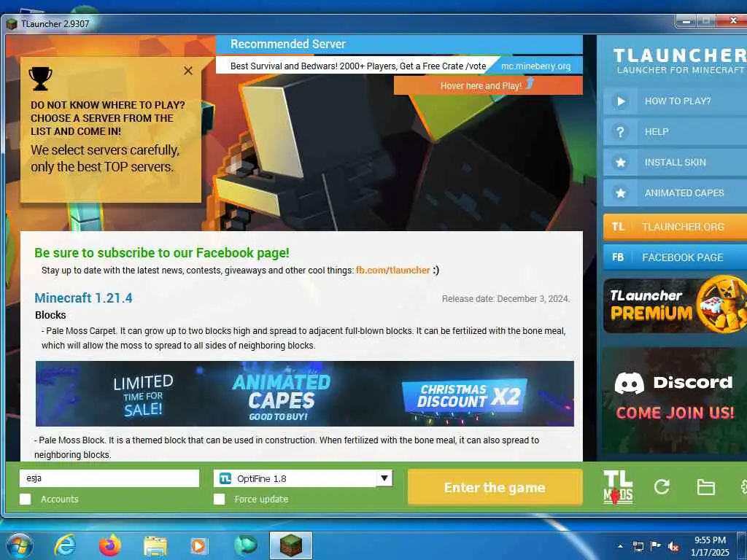This screenshot has width=747, height=560.
Task: Click the TL icon beside TLauncher.org
Action: 618,227
